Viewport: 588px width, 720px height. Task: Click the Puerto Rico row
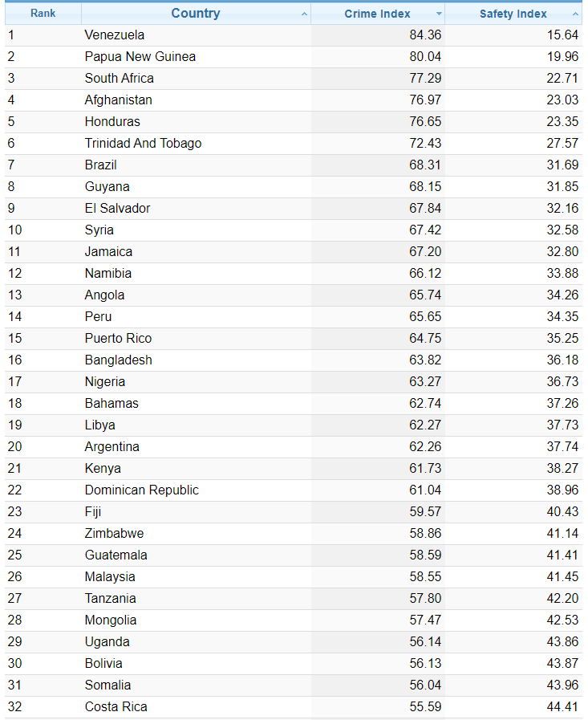[x=119, y=339]
